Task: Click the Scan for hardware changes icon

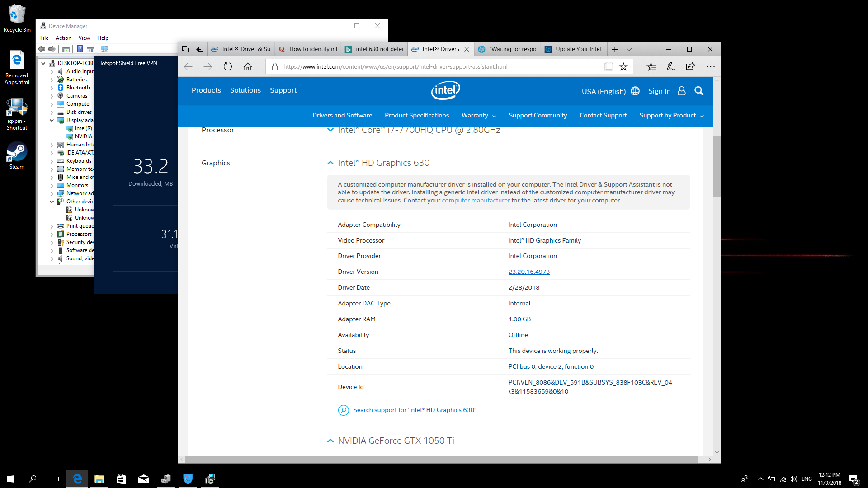Action: (105, 49)
